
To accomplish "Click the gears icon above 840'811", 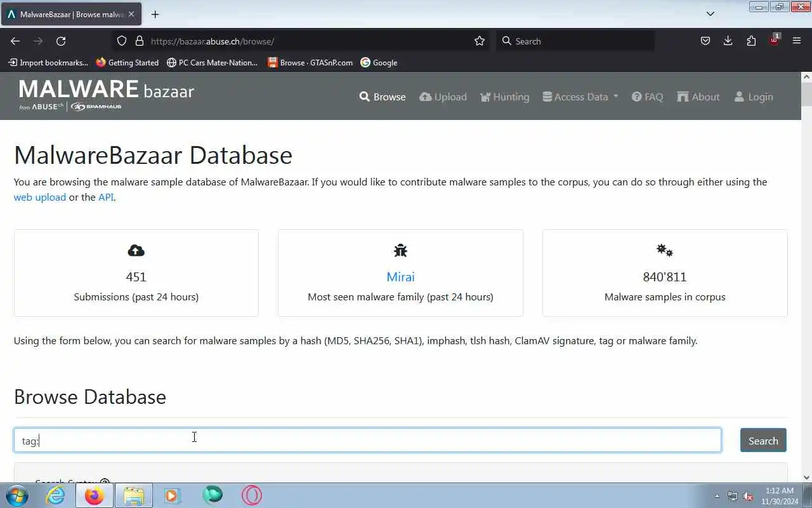I will point(665,250).
